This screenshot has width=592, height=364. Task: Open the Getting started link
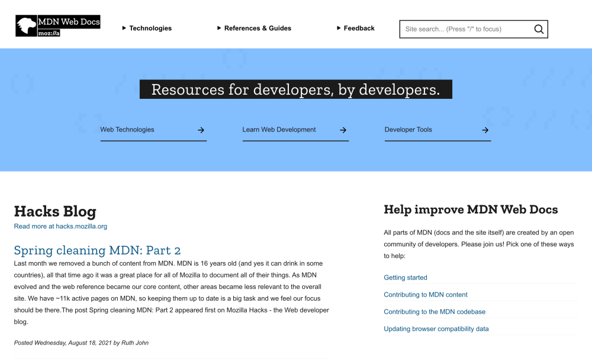406,278
